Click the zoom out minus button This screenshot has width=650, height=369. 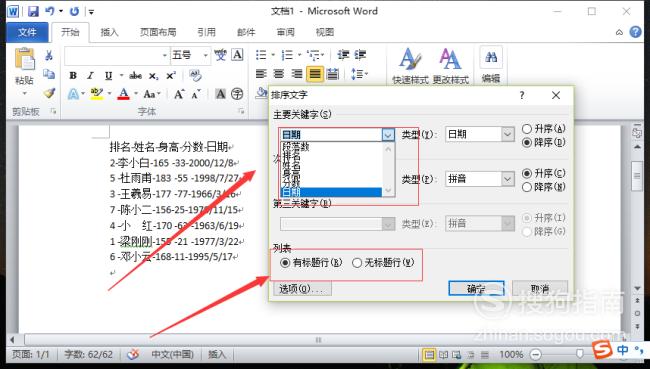[x=536, y=354]
